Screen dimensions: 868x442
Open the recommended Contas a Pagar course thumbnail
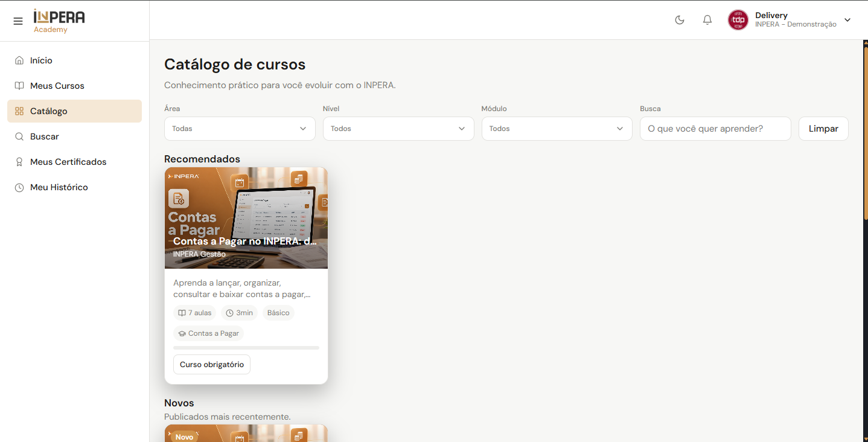coord(246,218)
